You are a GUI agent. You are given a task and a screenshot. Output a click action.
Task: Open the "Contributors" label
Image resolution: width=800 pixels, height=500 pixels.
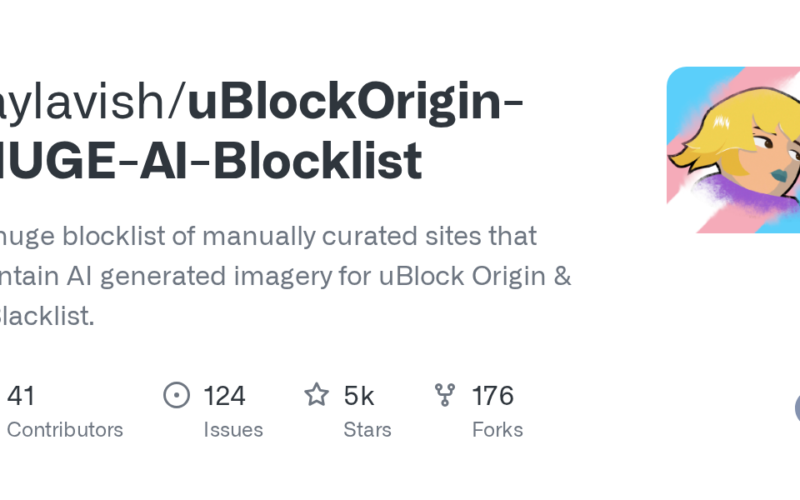pos(62,430)
